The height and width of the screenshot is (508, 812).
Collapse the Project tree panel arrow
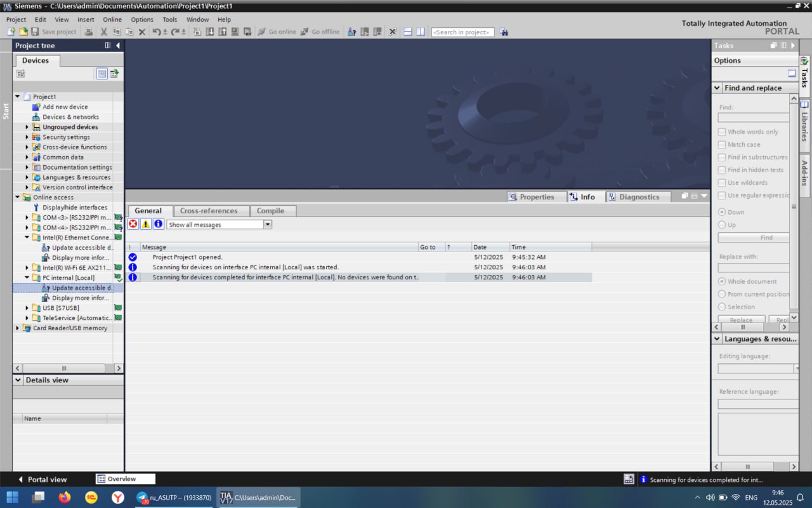point(118,46)
